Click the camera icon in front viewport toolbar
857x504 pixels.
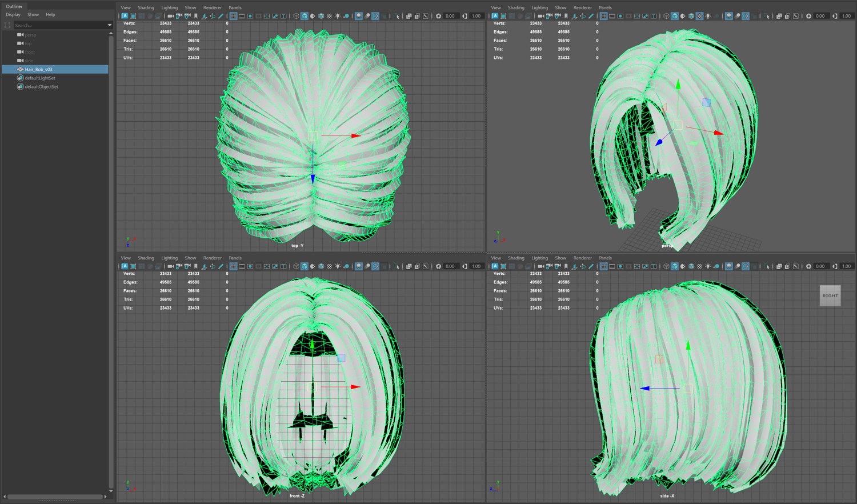pyautogui.click(x=170, y=266)
